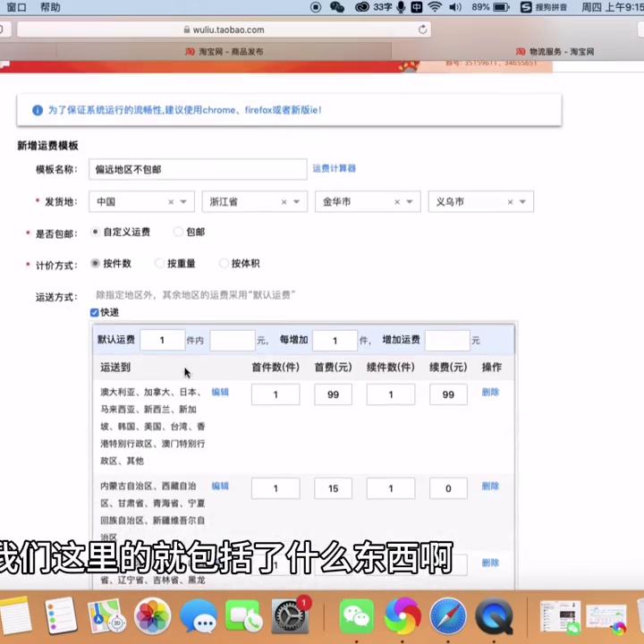644x644 pixels.
Task: Click 编辑 for the 内蒙古自治区 row
Action: (220, 486)
